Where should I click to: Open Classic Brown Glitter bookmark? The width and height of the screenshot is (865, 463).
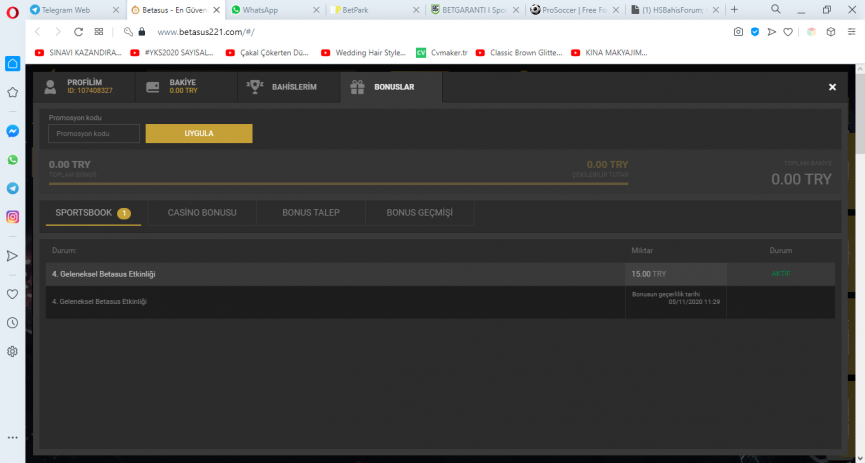[x=519, y=53]
